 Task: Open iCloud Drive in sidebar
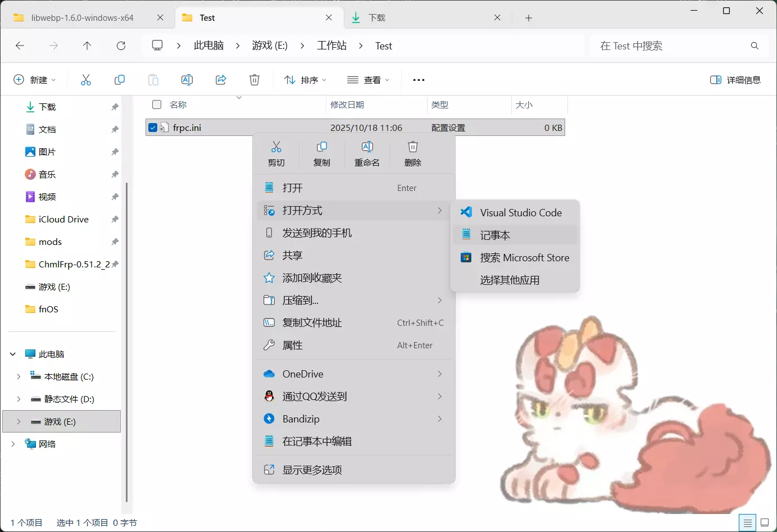coord(63,219)
